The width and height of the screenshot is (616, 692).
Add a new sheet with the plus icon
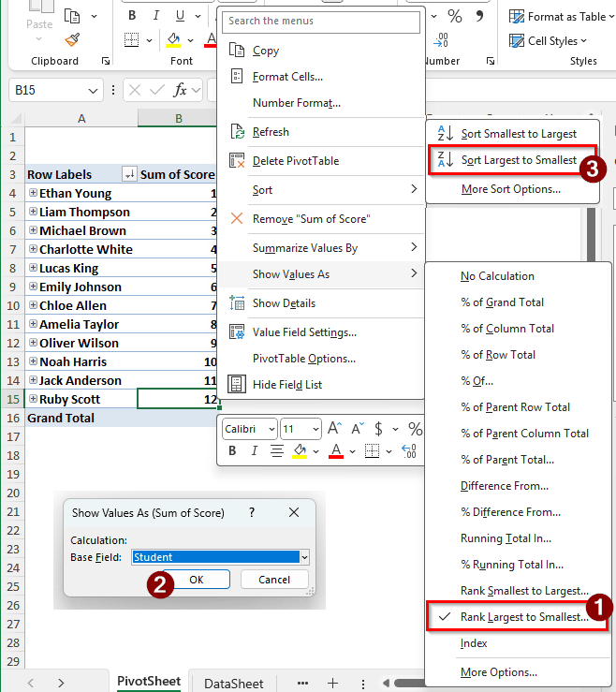(x=331, y=683)
